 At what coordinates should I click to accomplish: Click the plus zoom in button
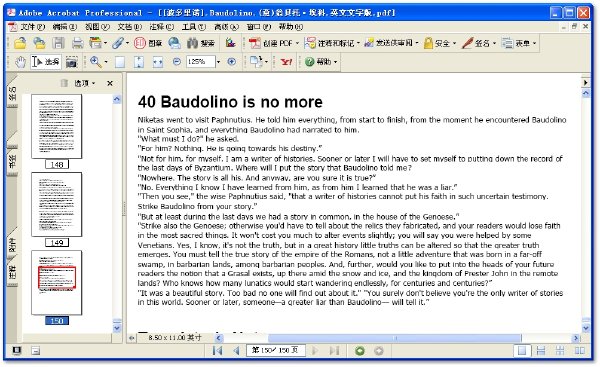point(232,62)
